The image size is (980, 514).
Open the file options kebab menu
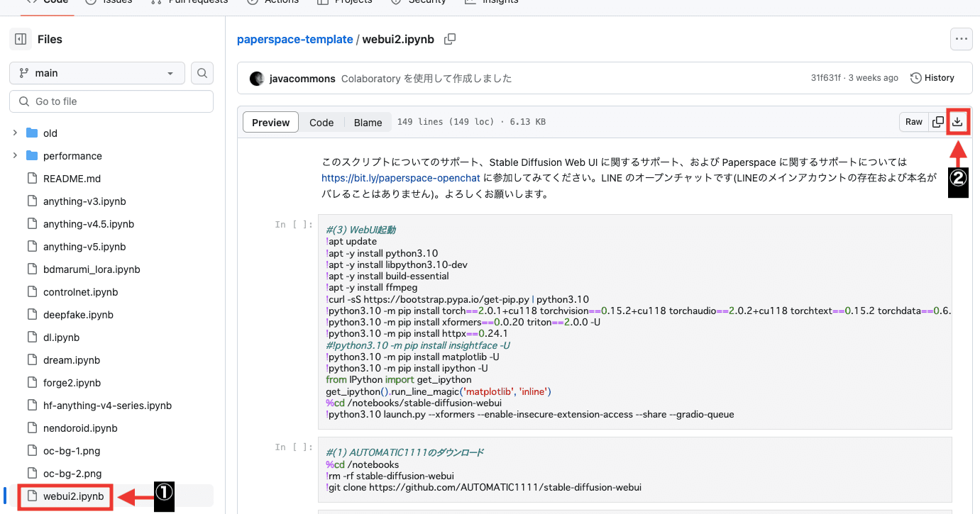coord(962,39)
